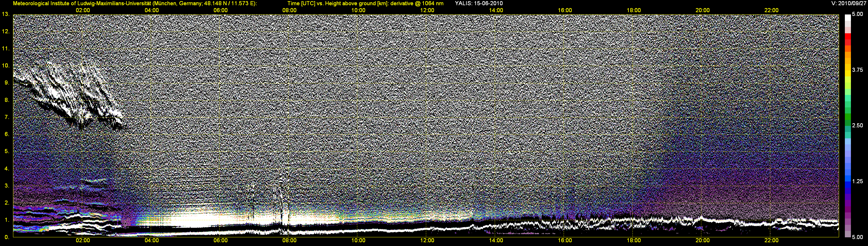Click the 13. km height axis label
The image size is (868, 246).
tap(6, 14)
